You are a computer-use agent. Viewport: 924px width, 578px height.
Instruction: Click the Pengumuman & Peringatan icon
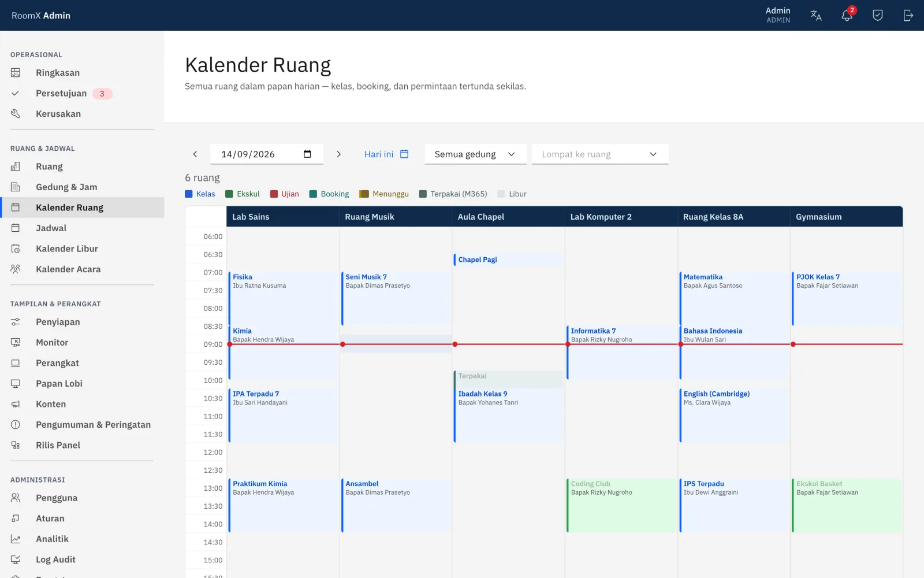tap(16, 425)
